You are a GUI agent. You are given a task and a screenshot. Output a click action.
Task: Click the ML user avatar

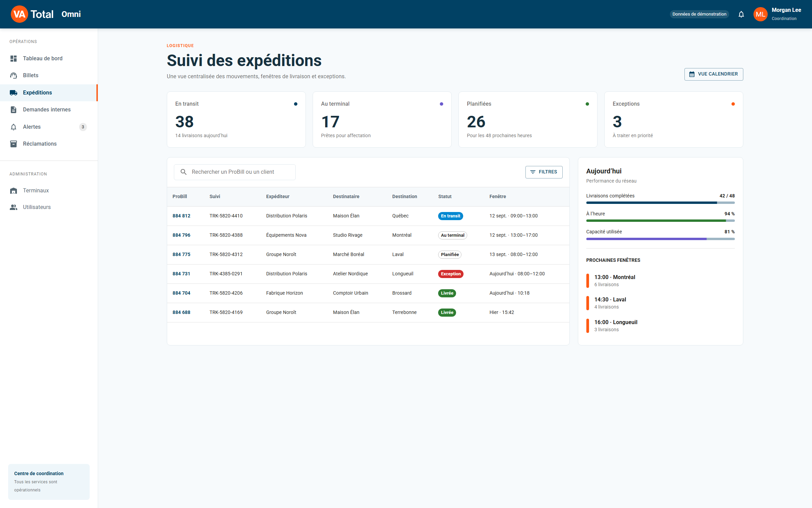760,14
